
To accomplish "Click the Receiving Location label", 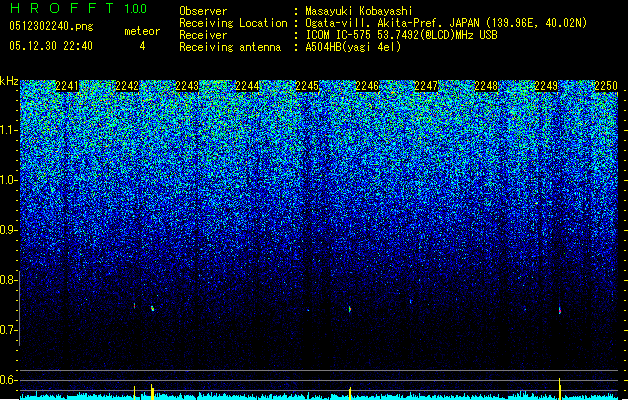I will (x=233, y=23).
